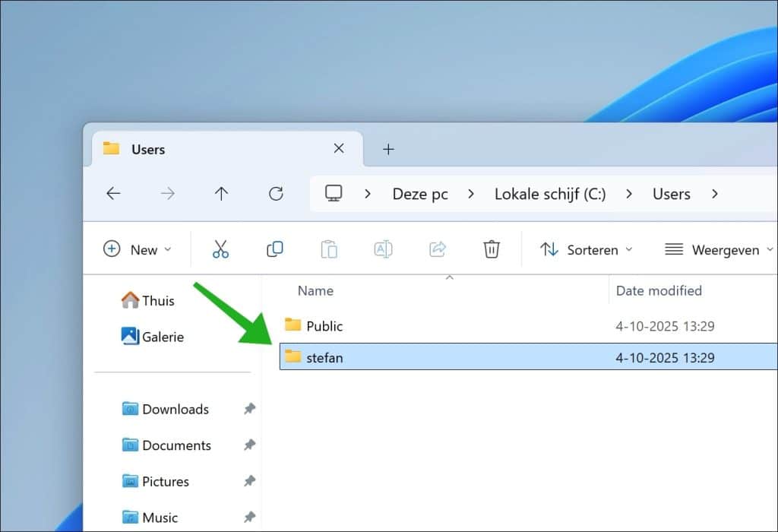Add a new tab with plus button

tap(388, 149)
